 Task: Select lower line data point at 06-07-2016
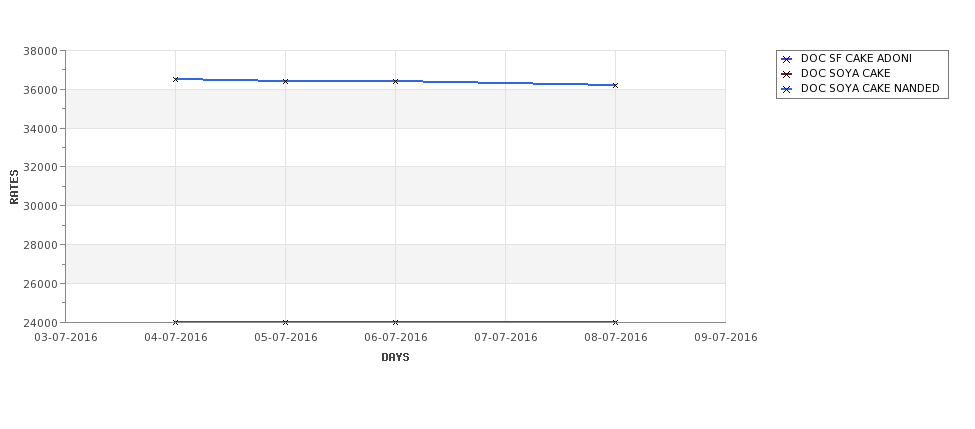(395, 322)
